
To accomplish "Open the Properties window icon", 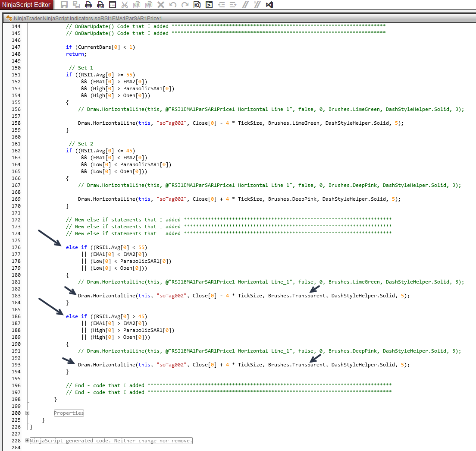I will click(x=113, y=5).
